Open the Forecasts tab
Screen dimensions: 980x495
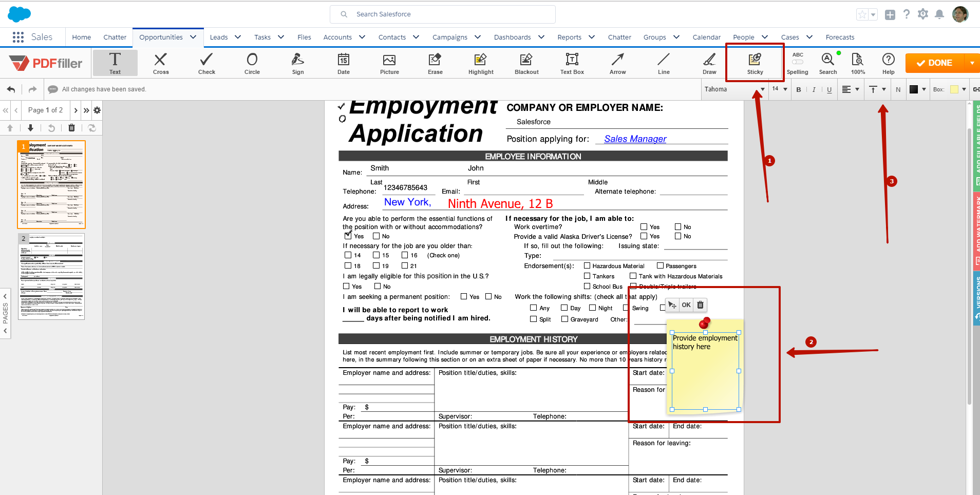tap(840, 37)
